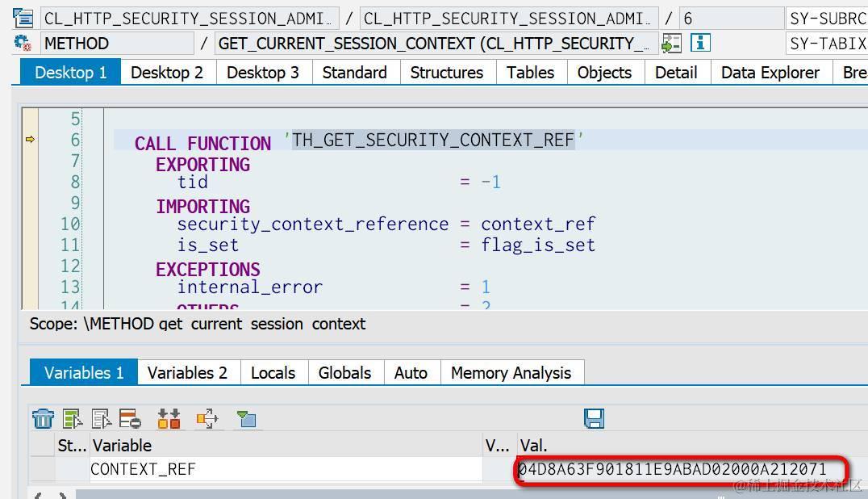The width and height of the screenshot is (868, 499).
Task: Click the grey list icon in variables toolbar
Action: pos(102,419)
